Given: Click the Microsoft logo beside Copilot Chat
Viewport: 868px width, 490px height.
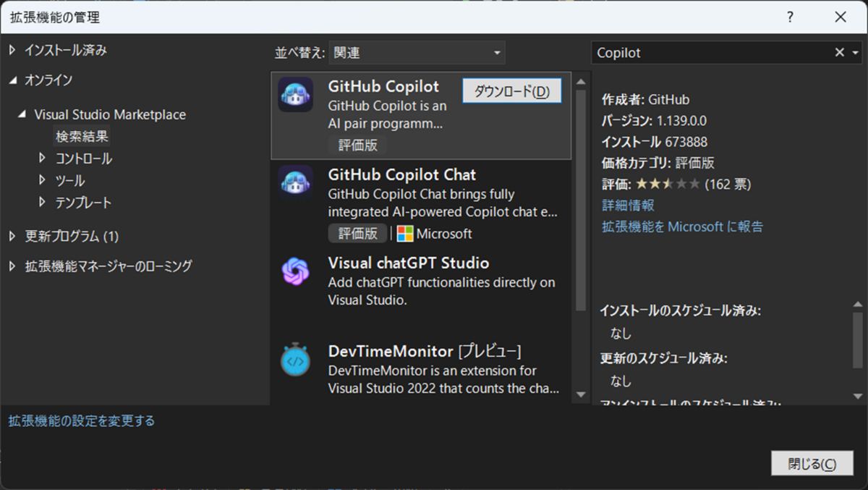Looking at the screenshot, I should (405, 234).
